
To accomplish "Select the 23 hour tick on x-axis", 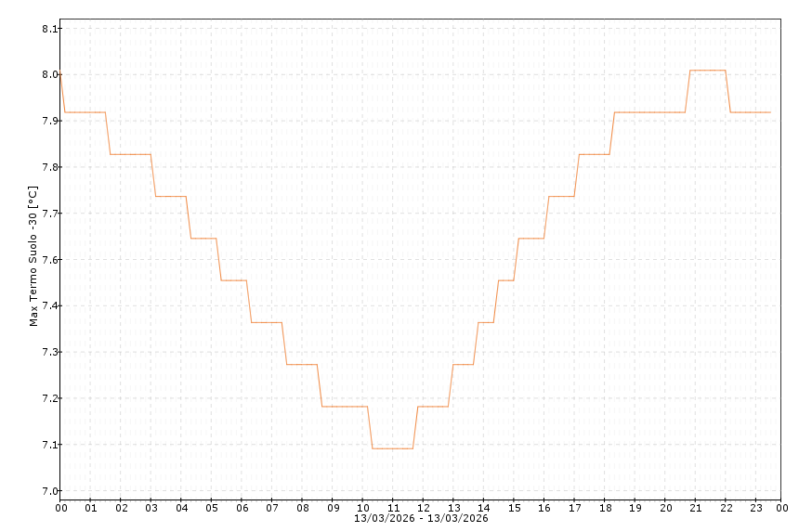I will (x=756, y=508).
